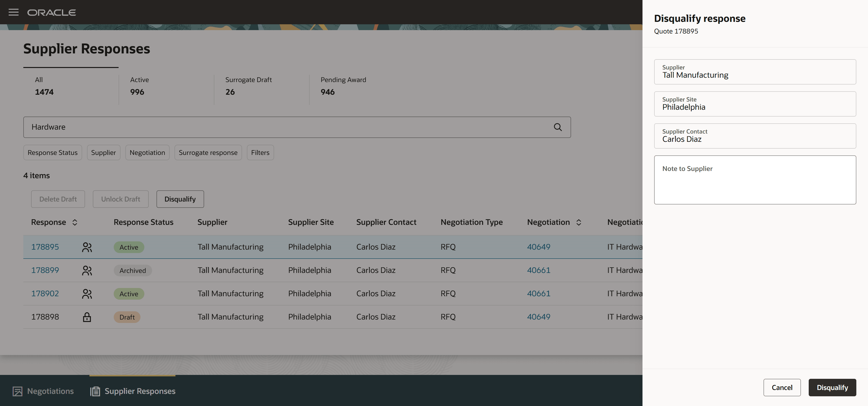Click surrogate people icon for response 178899
This screenshot has width=868, height=406.
tap(87, 270)
